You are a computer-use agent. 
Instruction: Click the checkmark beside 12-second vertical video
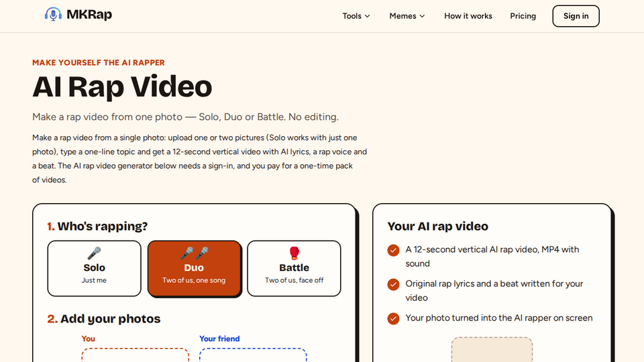(x=394, y=250)
